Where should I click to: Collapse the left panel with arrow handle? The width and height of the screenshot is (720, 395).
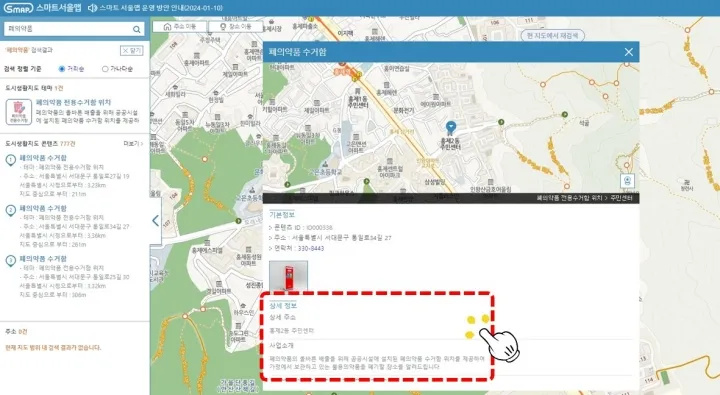(x=156, y=220)
